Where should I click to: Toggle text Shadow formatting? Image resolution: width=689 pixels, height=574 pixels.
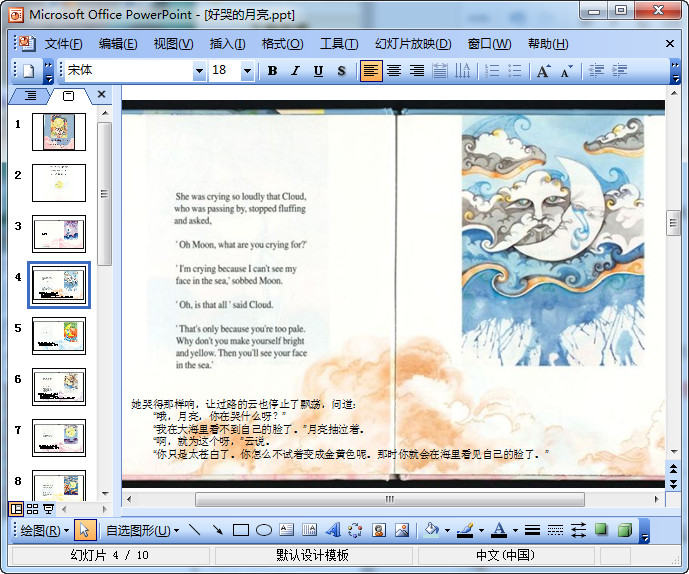[341, 71]
